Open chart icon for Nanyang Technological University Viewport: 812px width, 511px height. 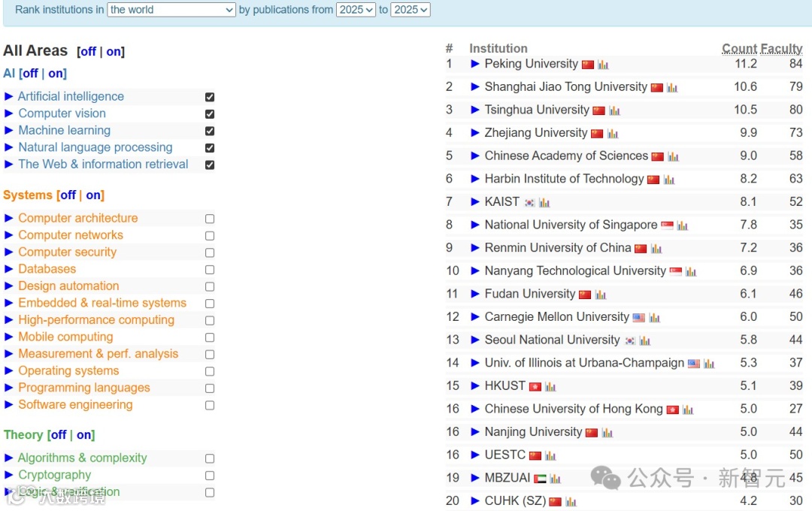click(x=691, y=272)
